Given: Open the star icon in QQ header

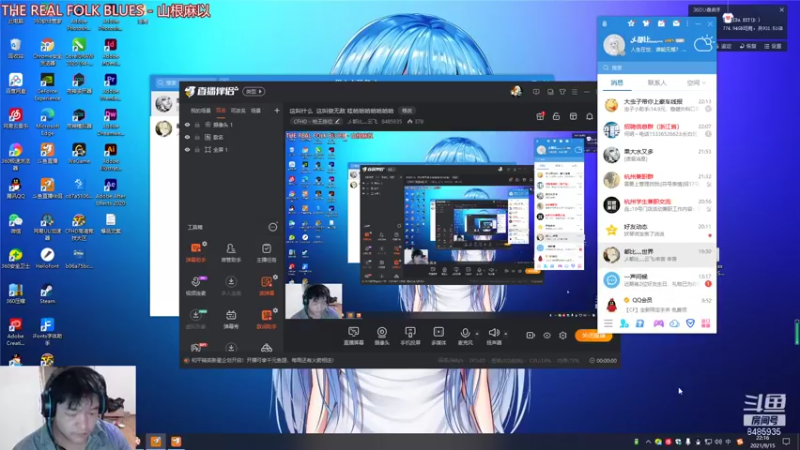Looking at the screenshot, I should 631,23.
